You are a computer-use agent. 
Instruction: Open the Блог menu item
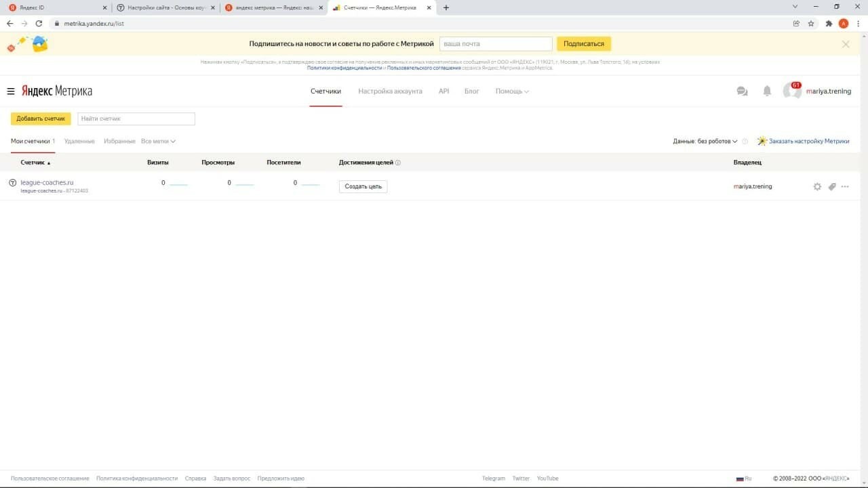pyautogui.click(x=471, y=91)
